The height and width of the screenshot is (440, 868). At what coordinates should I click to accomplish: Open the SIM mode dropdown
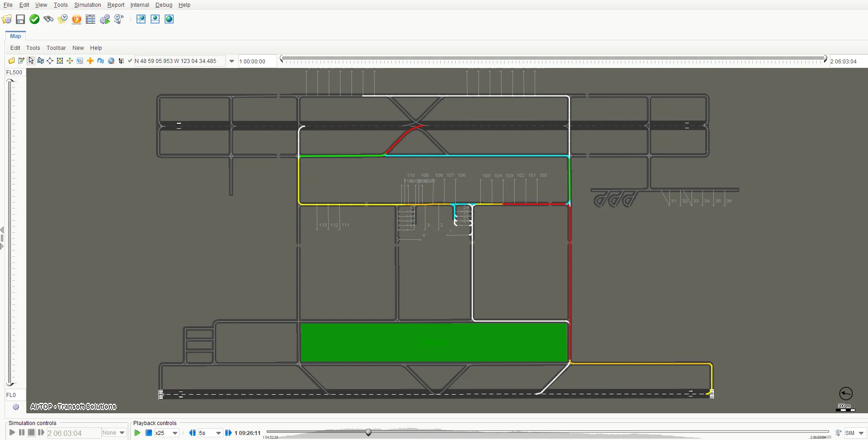coord(861,433)
